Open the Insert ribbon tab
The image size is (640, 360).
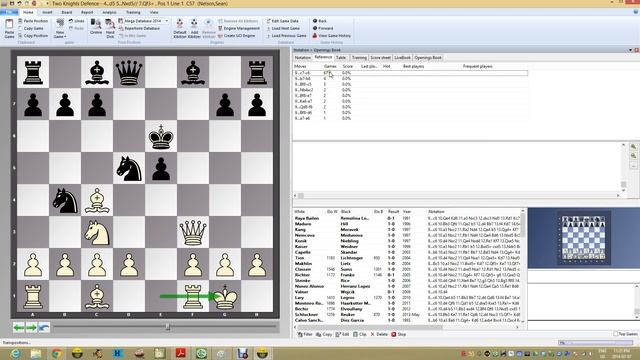pyautogui.click(x=47, y=13)
